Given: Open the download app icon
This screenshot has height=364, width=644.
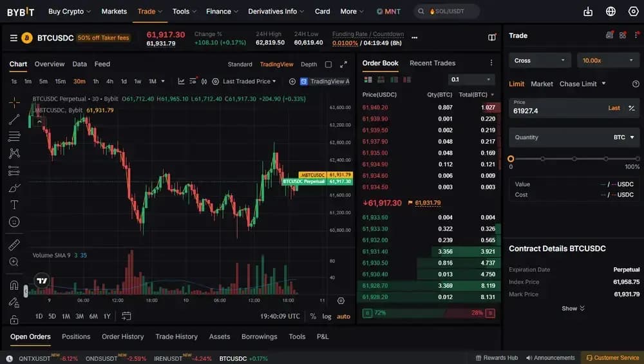Looking at the screenshot, I should click(588, 12).
